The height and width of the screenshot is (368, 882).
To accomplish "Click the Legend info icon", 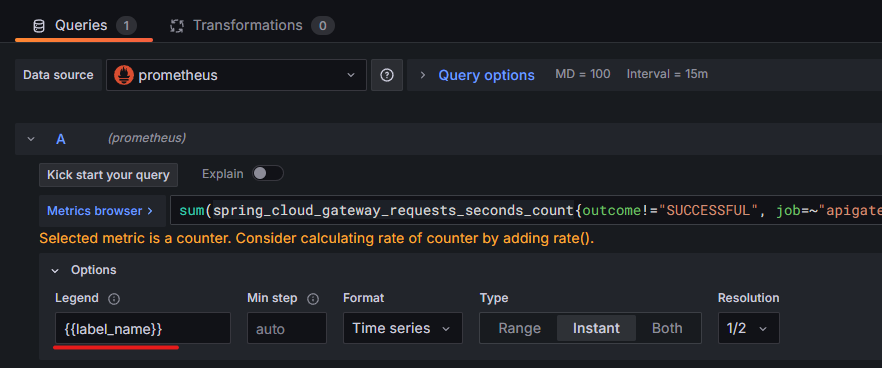I will click(x=114, y=299).
